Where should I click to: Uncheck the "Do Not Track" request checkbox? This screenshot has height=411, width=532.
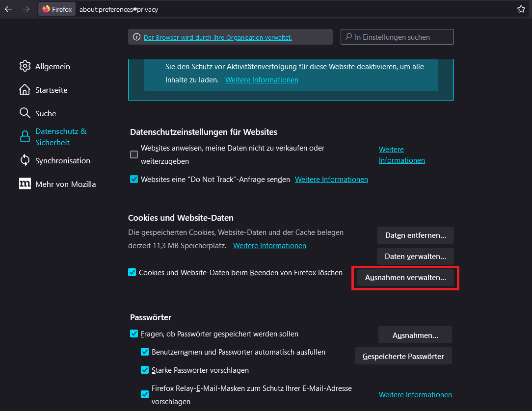click(134, 180)
